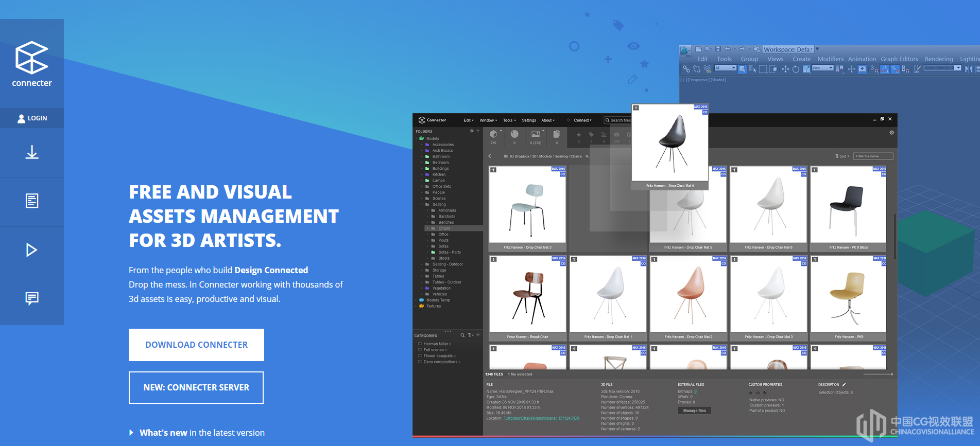Select the images filter icon
Screen dimensions: 980x446
pyautogui.click(x=536, y=134)
